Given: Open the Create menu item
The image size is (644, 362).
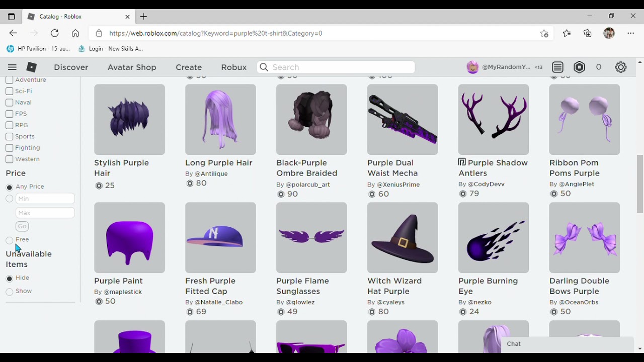Looking at the screenshot, I should pyautogui.click(x=189, y=67).
